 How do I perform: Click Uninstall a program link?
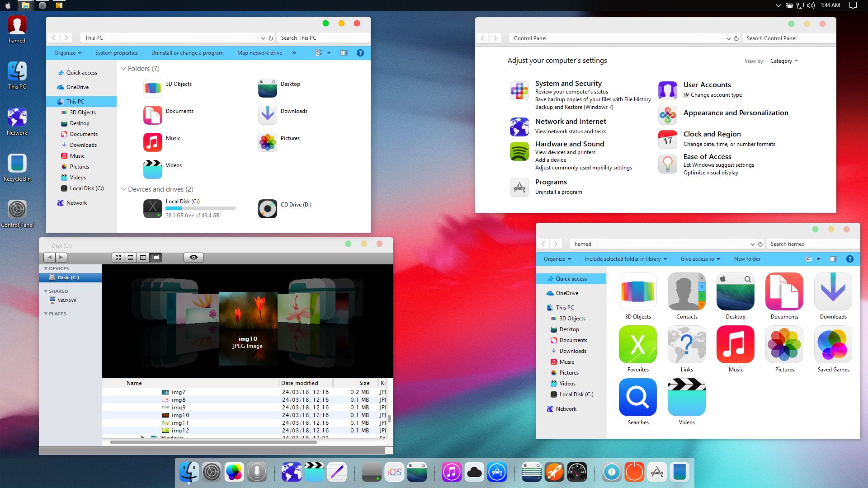[x=558, y=192]
